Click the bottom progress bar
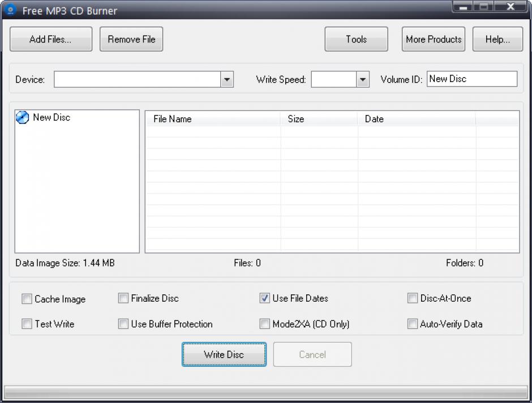Viewport: 532px width, 403px height. (265, 392)
